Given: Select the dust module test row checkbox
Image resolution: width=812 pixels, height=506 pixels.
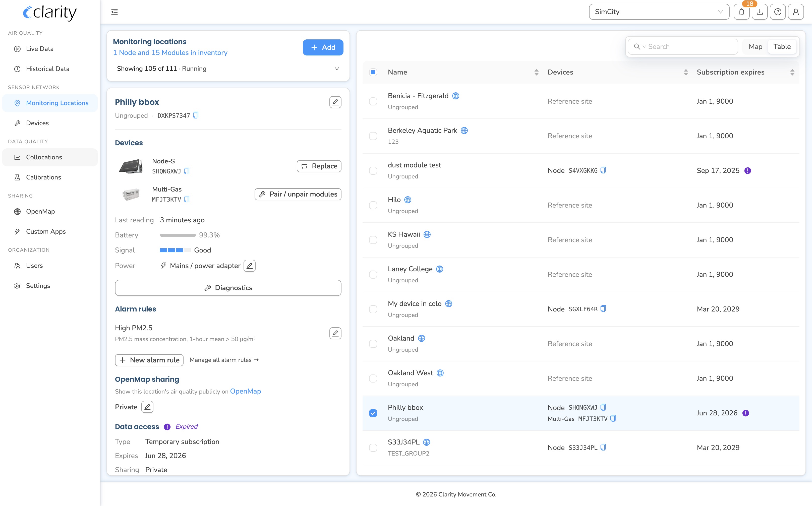Looking at the screenshot, I should click(373, 171).
